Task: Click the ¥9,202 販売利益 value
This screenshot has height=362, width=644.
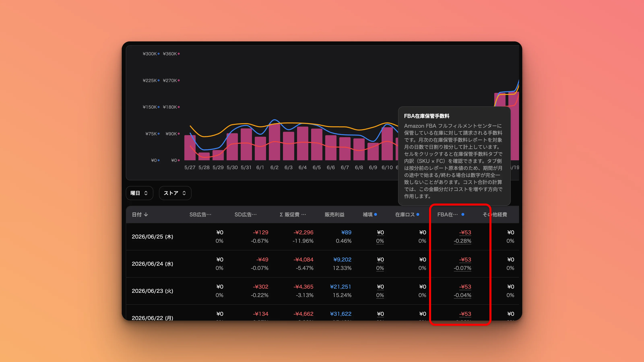Action: pos(342,260)
